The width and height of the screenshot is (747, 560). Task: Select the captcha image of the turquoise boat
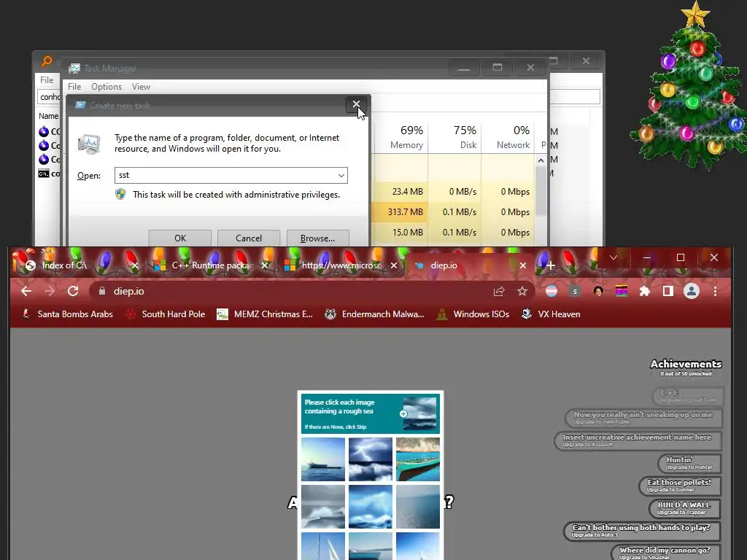[418, 459]
